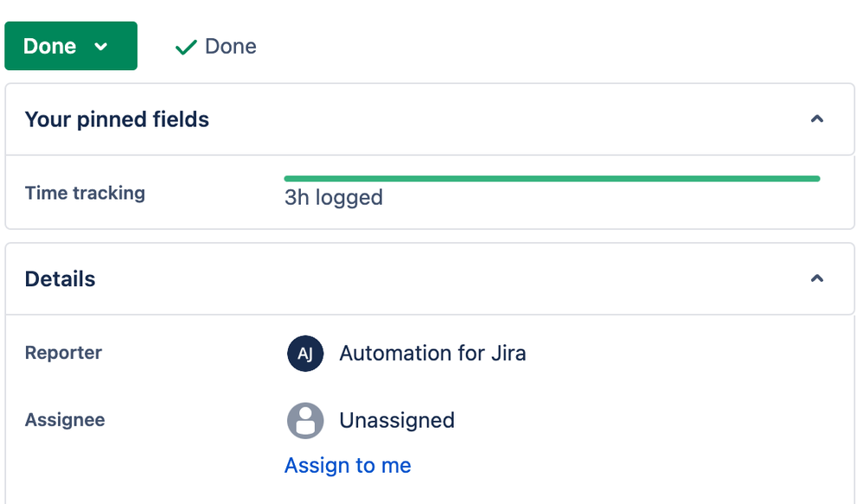Click the Assignee field label
This screenshot has width=863, height=504.
click(x=65, y=420)
